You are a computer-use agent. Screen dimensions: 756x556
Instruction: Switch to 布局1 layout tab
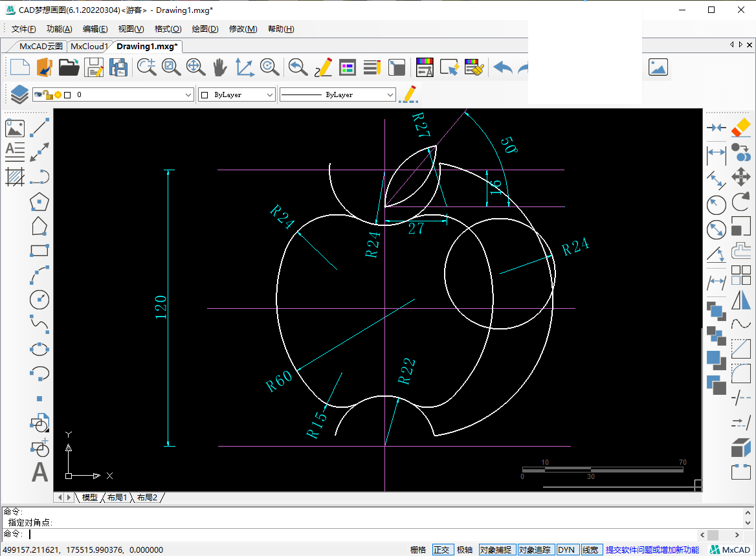tap(117, 497)
